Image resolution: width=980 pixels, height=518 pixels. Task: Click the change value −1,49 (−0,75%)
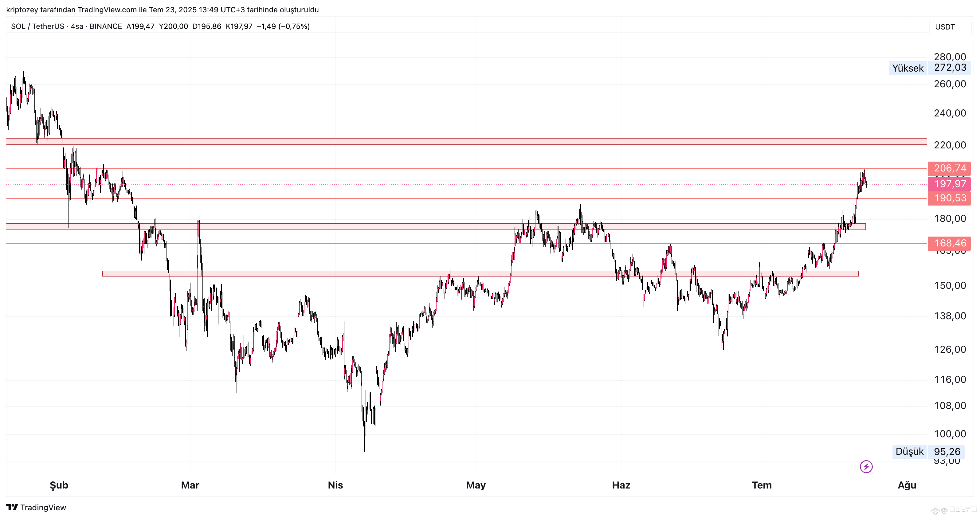[283, 26]
